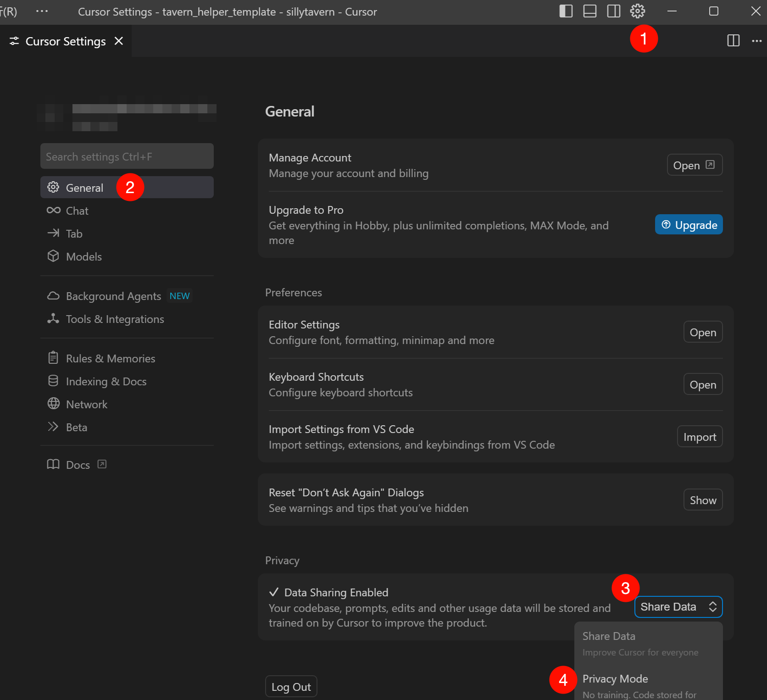This screenshot has width=767, height=700.
Task: Import settings from VS Code
Action: [x=700, y=437]
